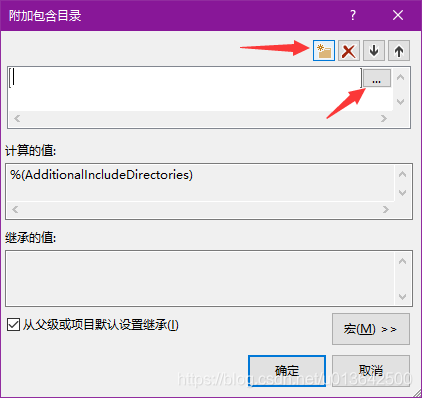This screenshot has height=398, width=422.
Task: Expand the 宏(M) macros panel
Action: point(371,329)
